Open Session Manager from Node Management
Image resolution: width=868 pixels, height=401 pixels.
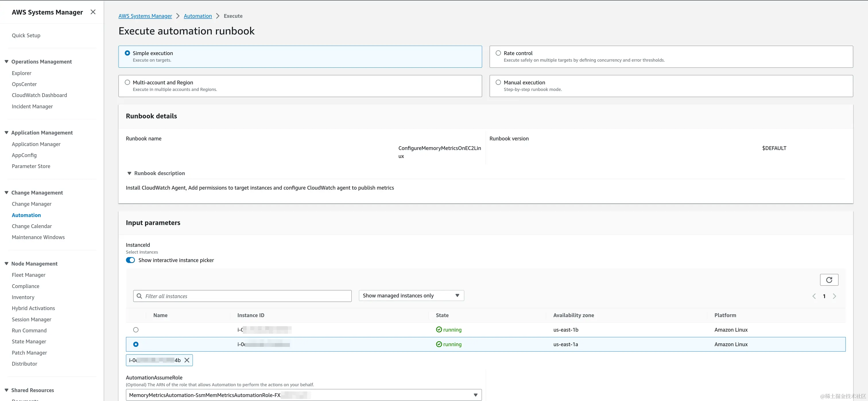tap(31, 320)
